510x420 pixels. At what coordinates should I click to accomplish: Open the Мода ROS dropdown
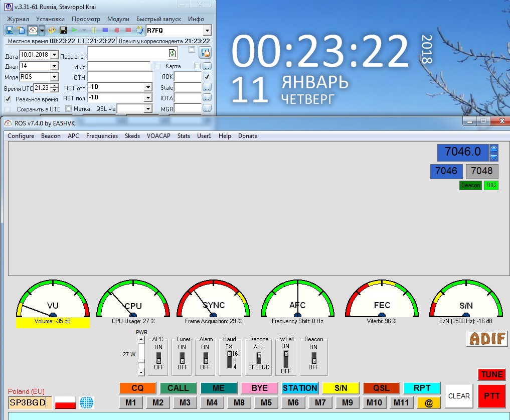click(54, 77)
